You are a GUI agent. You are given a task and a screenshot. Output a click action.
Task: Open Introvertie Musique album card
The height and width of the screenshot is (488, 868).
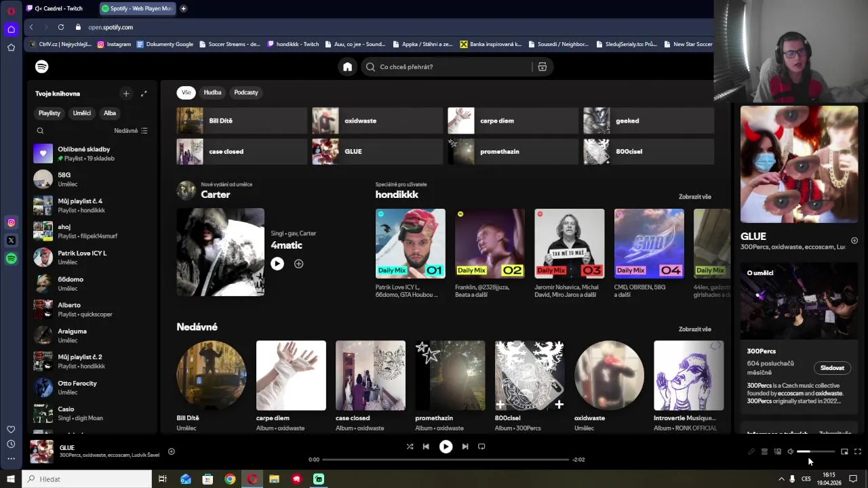point(688,386)
